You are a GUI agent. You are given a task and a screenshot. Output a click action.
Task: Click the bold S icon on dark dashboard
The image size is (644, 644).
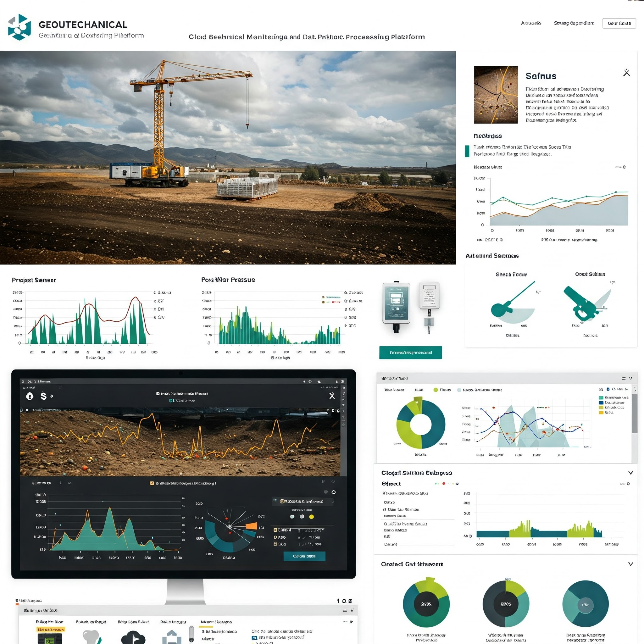pos(43,396)
